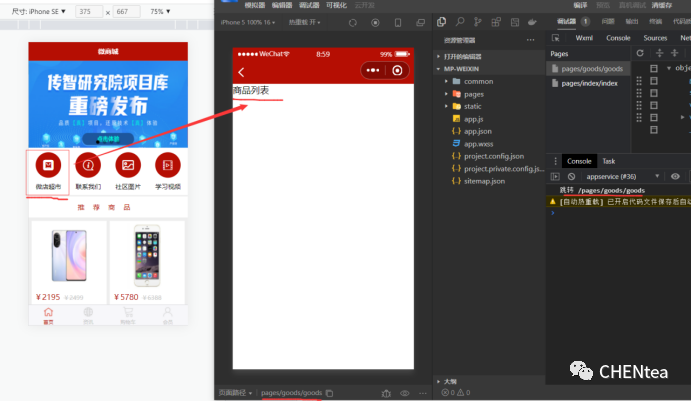Switch to the Sources tab

(655, 38)
